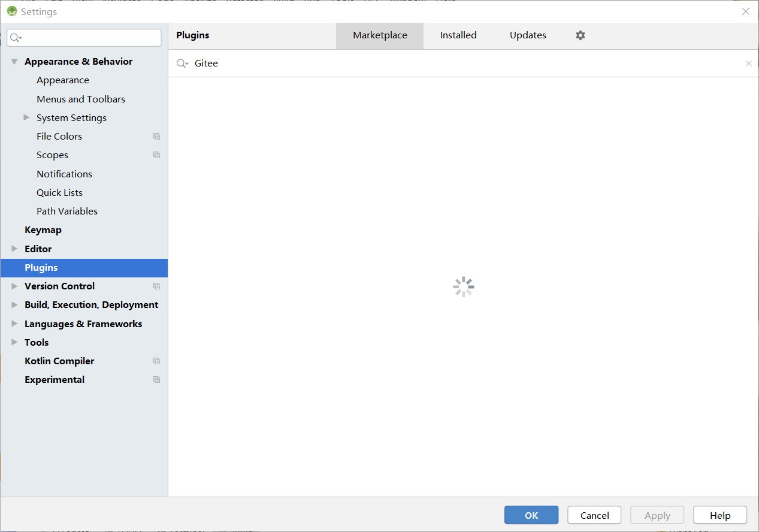Click the Version Control project-level icon

tap(156, 286)
